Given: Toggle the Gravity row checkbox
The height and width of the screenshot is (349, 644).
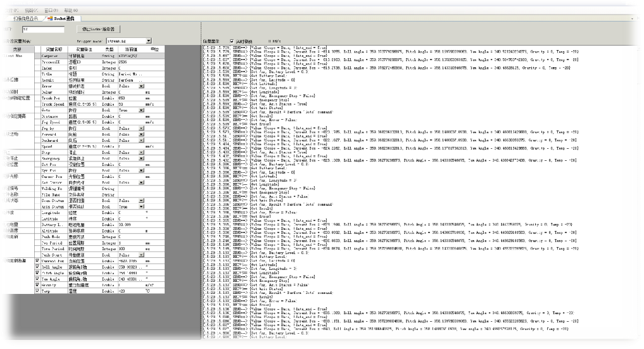Looking at the screenshot, I should pyautogui.click(x=37, y=285).
